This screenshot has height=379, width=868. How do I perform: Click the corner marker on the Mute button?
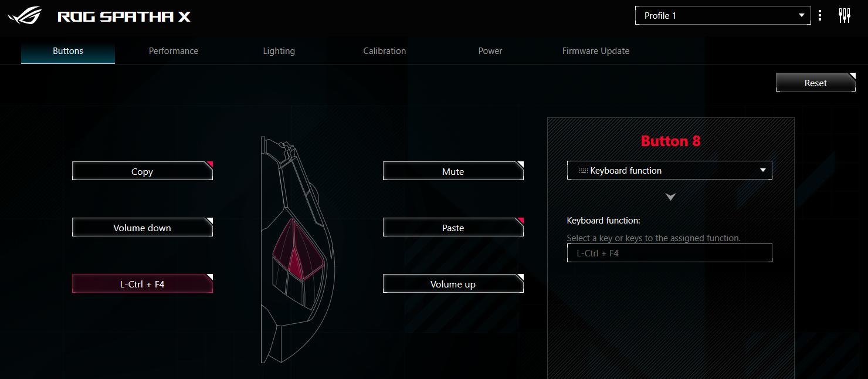(520, 163)
